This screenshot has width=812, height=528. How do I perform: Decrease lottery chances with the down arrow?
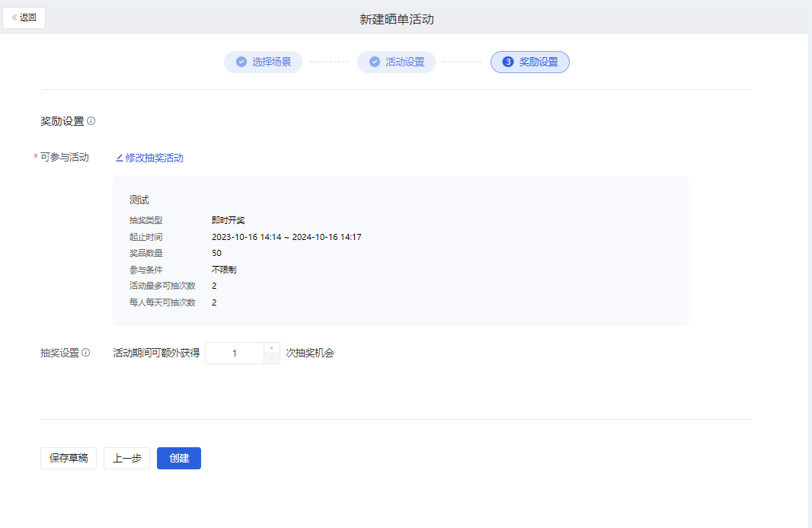[272, 359]
